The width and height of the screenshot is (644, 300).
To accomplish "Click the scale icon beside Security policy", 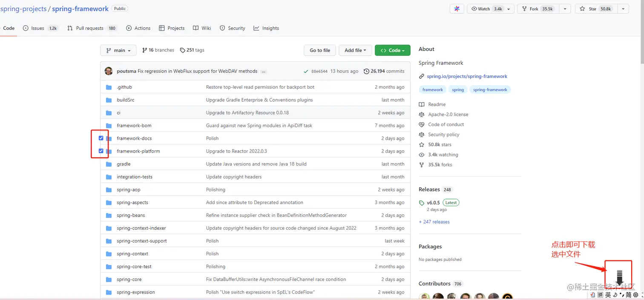I will pyautogui.click(x=422, y=135).
